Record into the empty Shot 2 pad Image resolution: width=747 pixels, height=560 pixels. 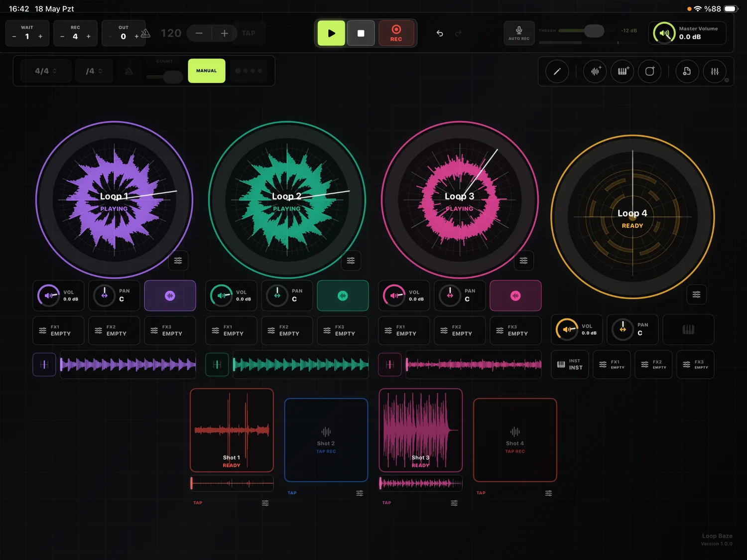pos(326,440)
